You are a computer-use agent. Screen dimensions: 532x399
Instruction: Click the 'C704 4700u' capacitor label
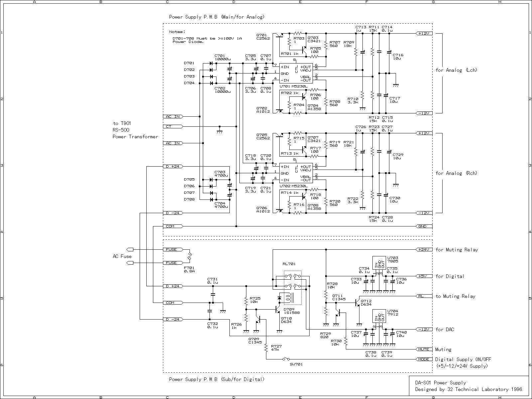pyautogui.click(x=221, y=205)
